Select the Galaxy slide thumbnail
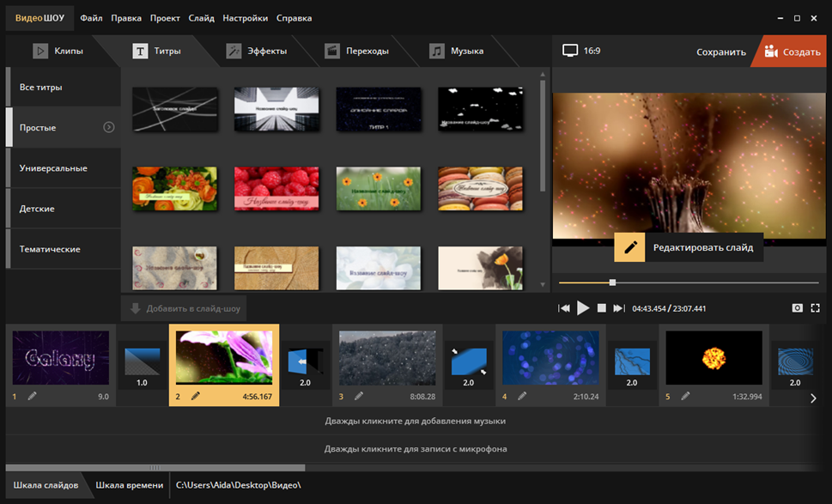The image size is (832, 504). coord(60,358)
